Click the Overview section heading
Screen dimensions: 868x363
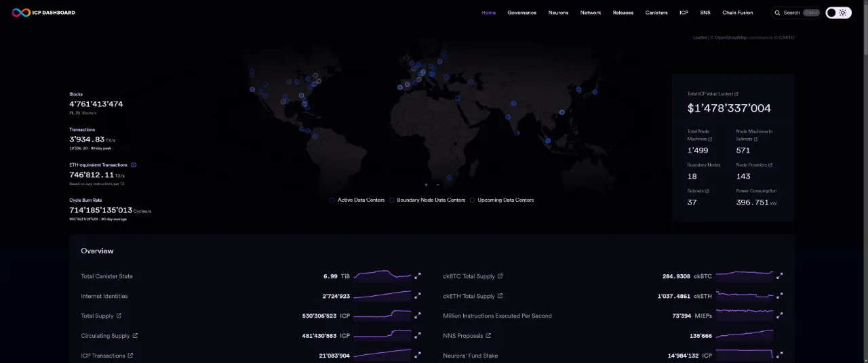point(97,251)
